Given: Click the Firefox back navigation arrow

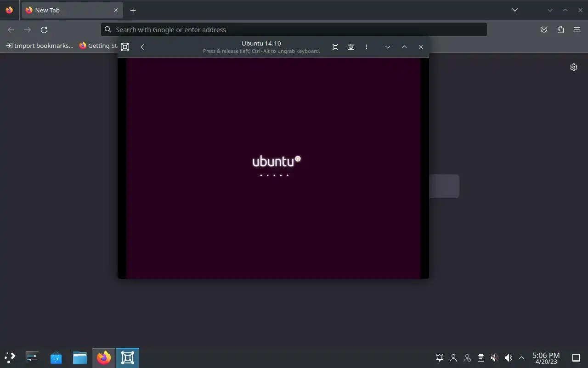Looking at the screenshot, I should click(x=11, y=30).
